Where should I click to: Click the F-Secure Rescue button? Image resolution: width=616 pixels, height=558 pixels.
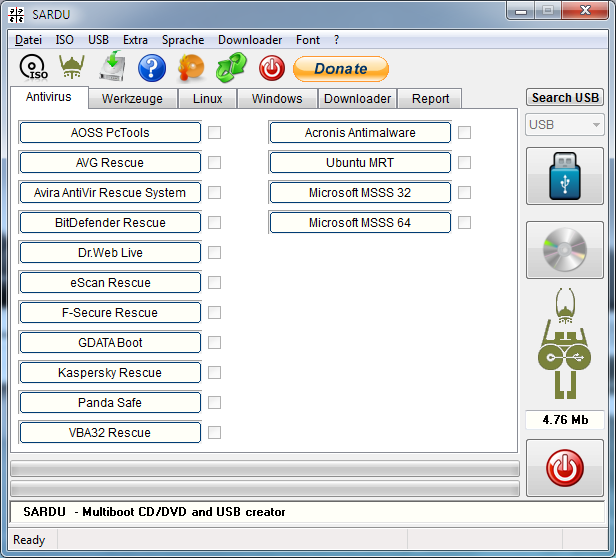110,312
